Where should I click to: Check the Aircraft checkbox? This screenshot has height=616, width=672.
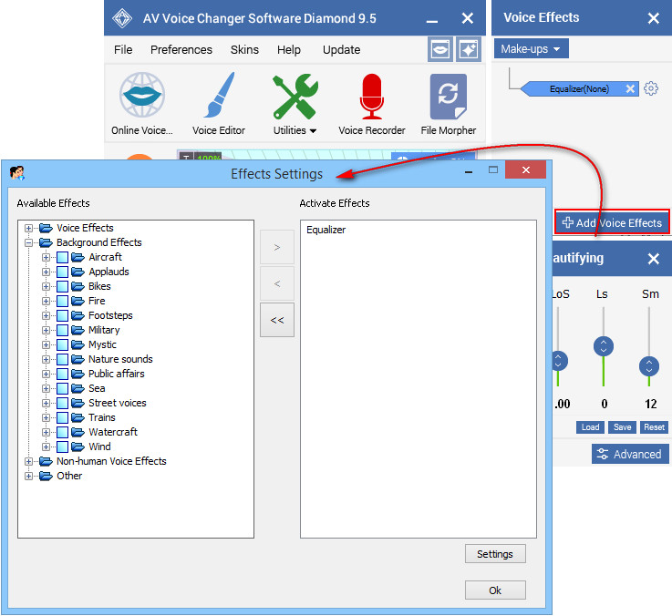click(63, 257)
